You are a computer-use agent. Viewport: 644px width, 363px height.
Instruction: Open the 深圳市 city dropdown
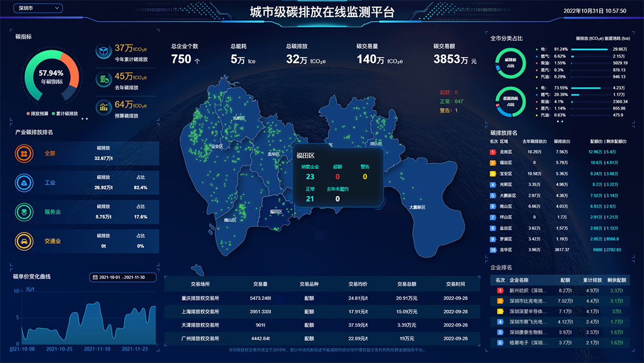click(37, 9)
